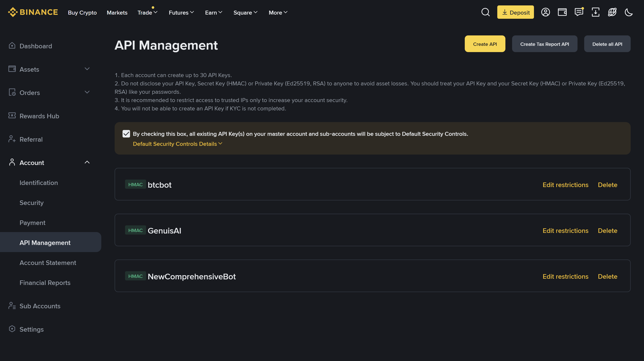Viewport: 644px width, 361px height.
Task: Open Rewards Hub in the sidebar
Action: [39, 116]
